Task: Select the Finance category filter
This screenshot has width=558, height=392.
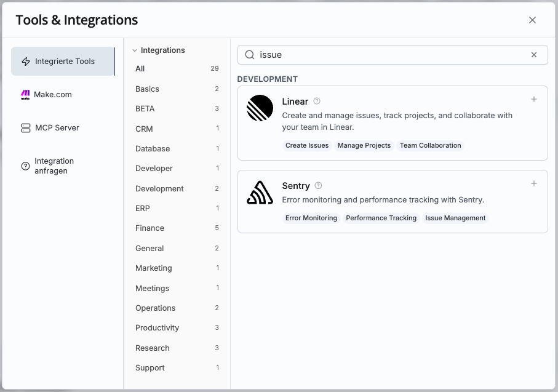Action: (x=149, y=228)
